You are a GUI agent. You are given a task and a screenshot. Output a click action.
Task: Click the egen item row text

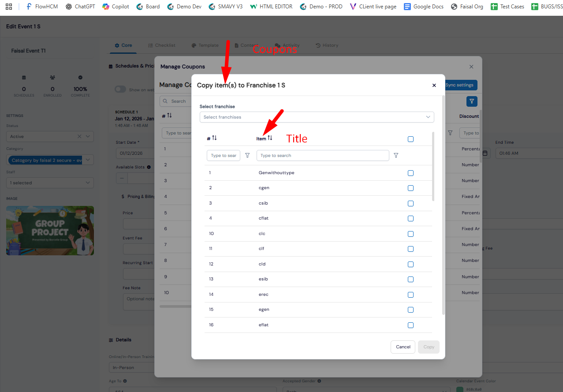264,310
